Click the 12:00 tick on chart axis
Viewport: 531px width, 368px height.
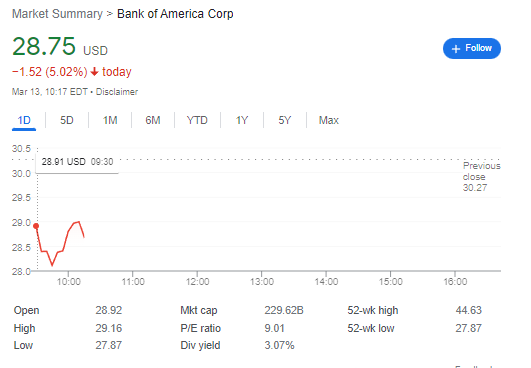(197, 281)
